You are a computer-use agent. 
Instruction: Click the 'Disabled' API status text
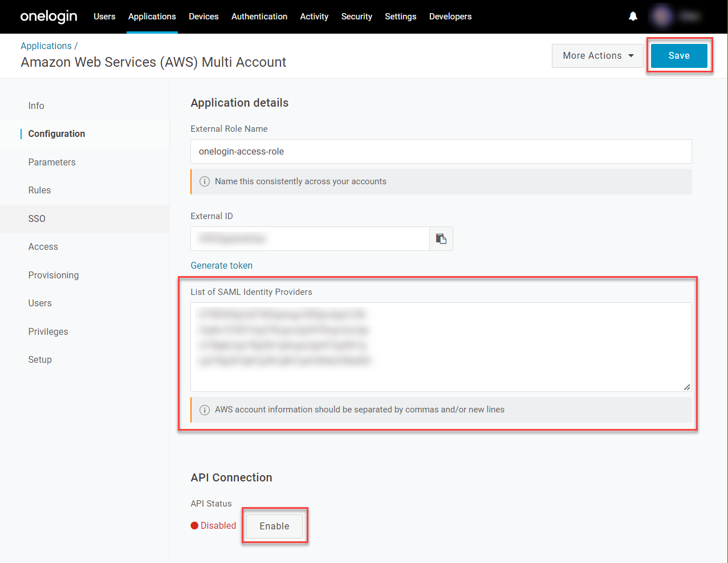218,525
